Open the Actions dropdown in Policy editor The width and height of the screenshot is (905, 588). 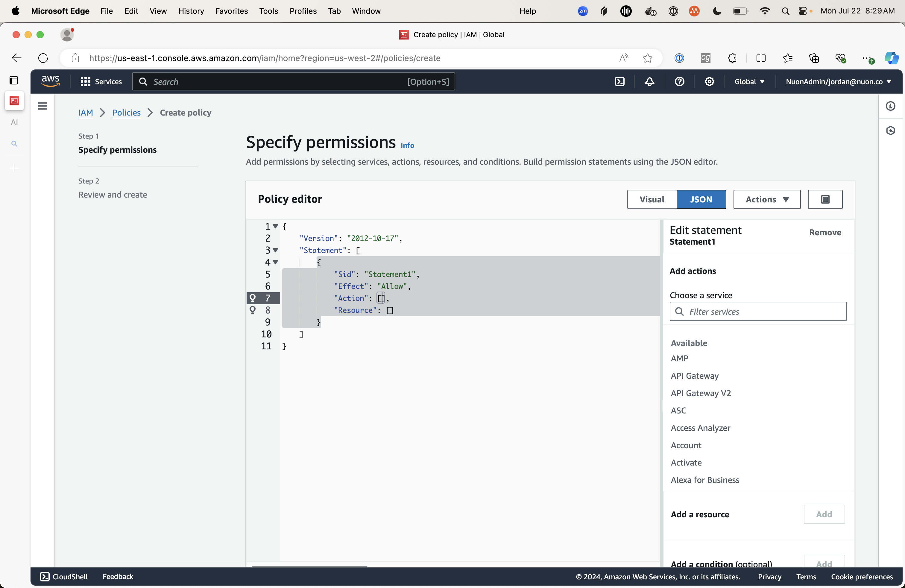767,199
